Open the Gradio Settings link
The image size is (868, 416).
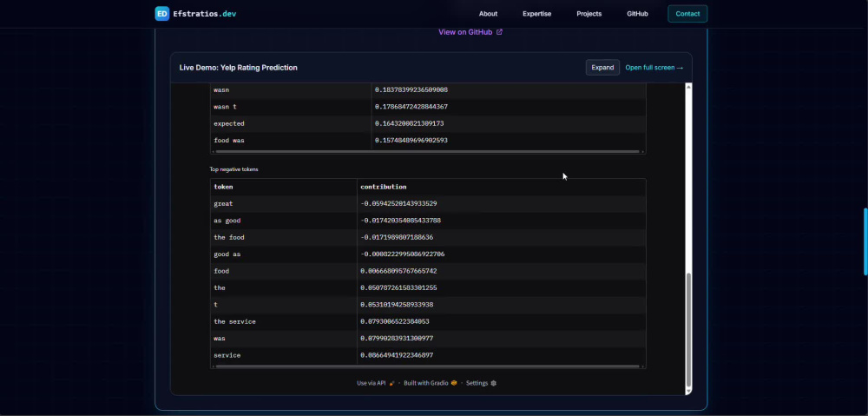(481, 383)
